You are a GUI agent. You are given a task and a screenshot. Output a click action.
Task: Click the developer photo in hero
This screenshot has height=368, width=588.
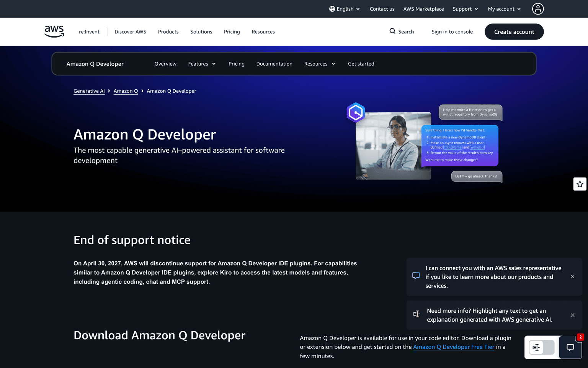(x=393, y=146)
